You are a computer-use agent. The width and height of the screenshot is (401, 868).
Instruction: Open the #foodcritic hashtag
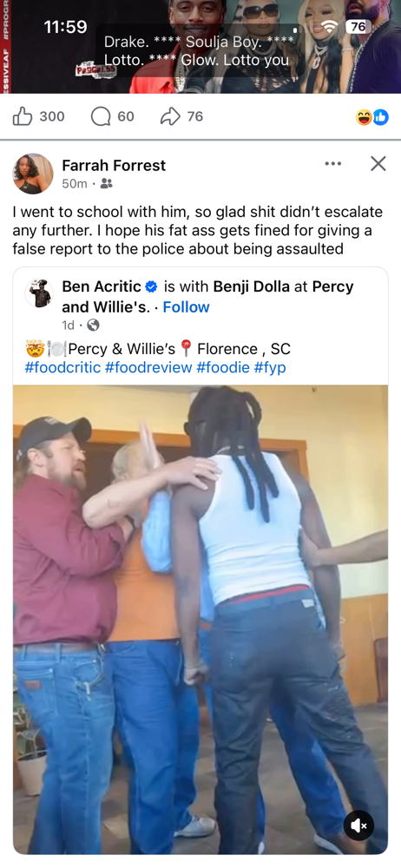[62, 367]
